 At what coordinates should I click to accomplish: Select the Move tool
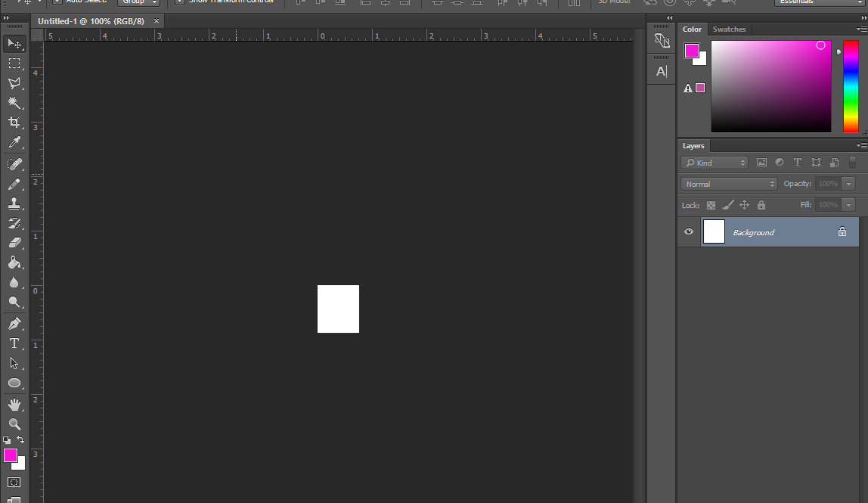(x=14, y=44)
